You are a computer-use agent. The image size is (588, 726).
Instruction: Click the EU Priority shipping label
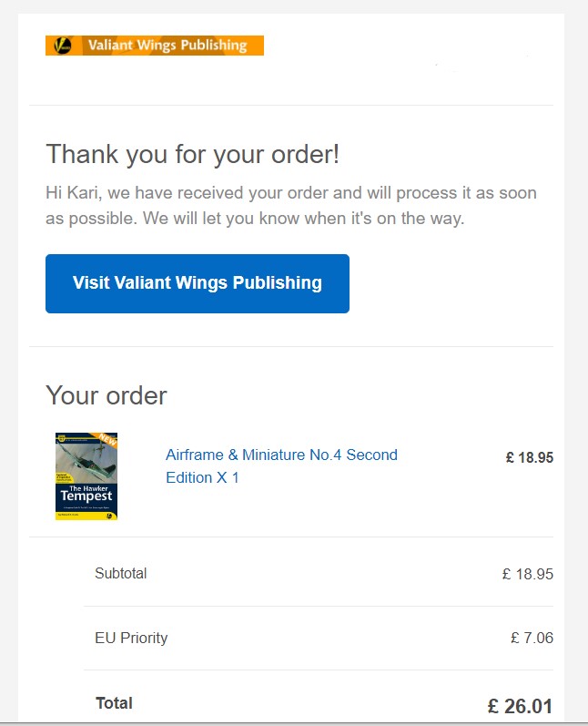pyautogui.click(x=131, y=638)
